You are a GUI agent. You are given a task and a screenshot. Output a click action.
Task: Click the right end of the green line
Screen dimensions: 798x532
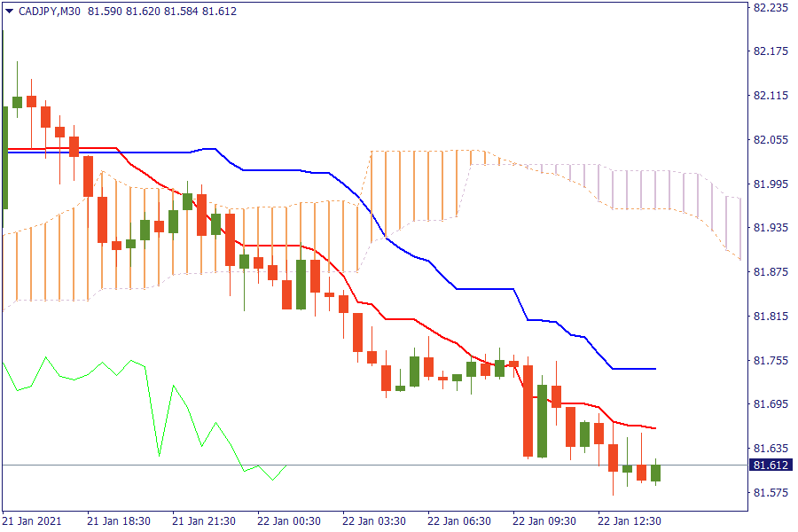coord(286,465)
